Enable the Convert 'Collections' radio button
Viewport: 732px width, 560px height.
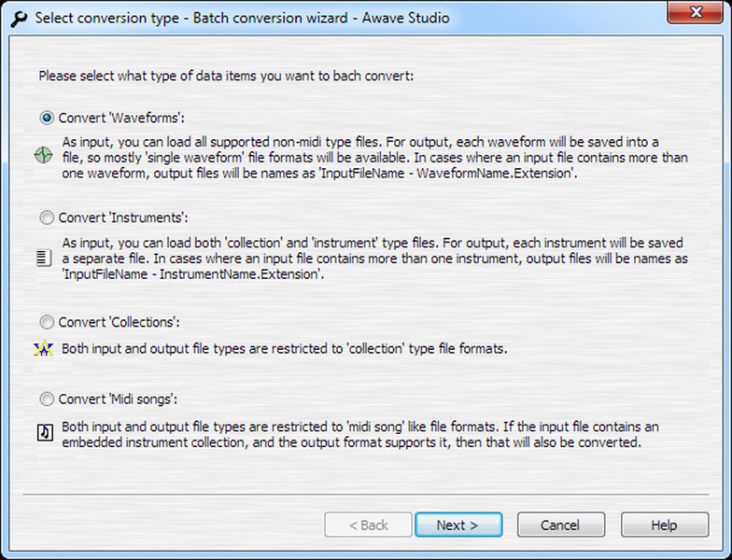[x=47, y=322]
